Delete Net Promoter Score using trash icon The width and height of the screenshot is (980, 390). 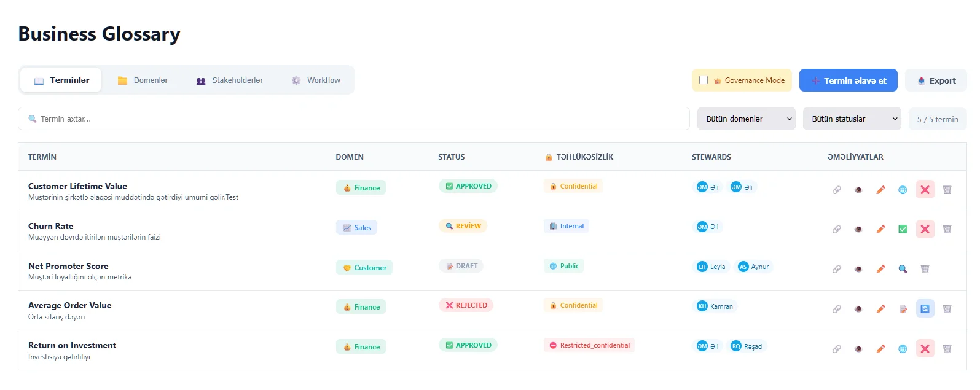tap(925, 269)
